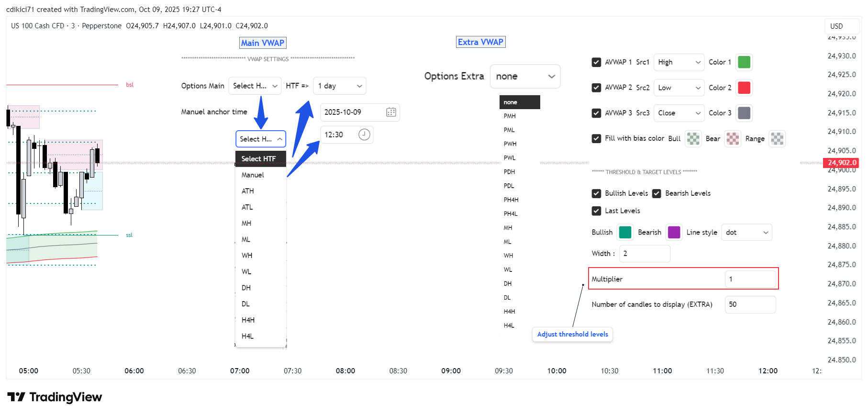The image size is (868, 415).
Task: Click the USD currency button
Action: click(836, 26)
